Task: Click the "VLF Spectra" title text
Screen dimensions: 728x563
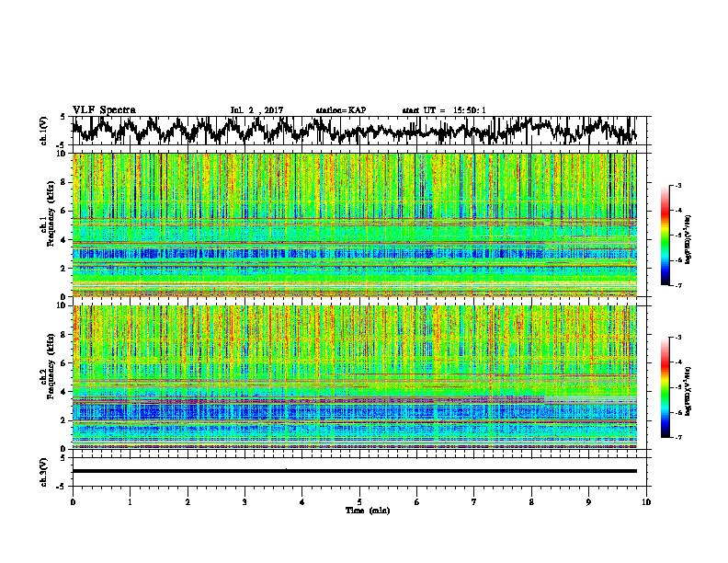Action: tap(104, 110)
